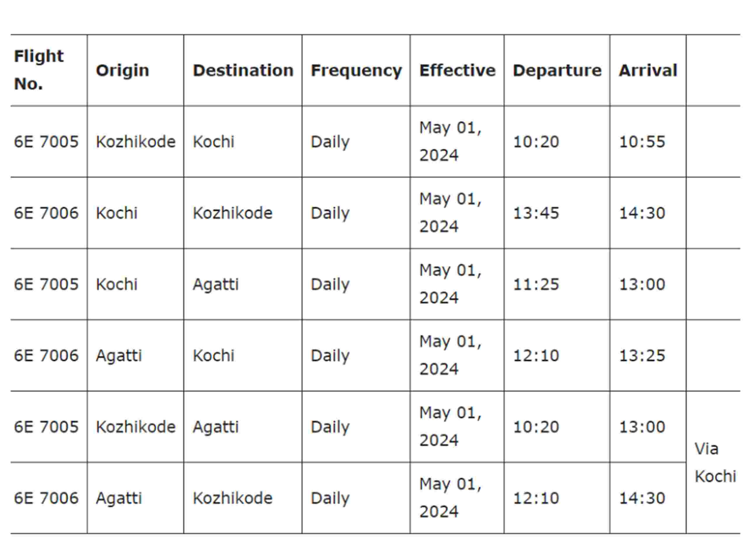The height and width of the screenshot is (560, 747).
Task: Select the 13:45 departure time cell
Action: 536,213
